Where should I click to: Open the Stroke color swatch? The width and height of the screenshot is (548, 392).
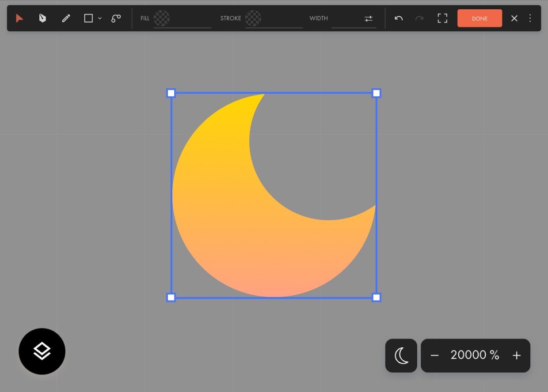253,18
